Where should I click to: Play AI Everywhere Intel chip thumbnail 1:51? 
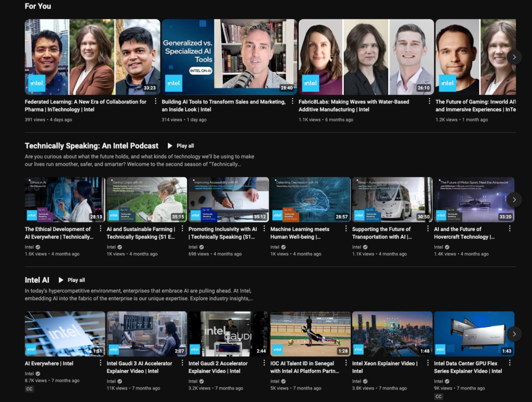[x=65, y=334]
